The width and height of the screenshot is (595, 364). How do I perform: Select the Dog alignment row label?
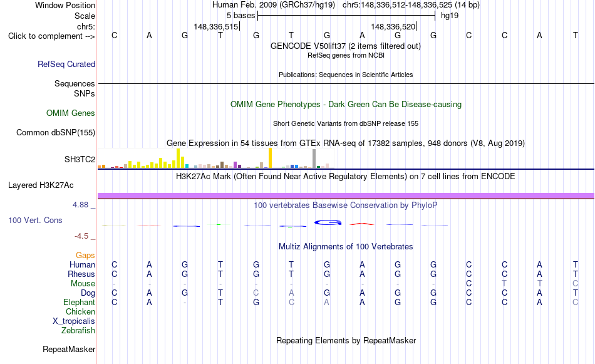(x=88, y=293)
